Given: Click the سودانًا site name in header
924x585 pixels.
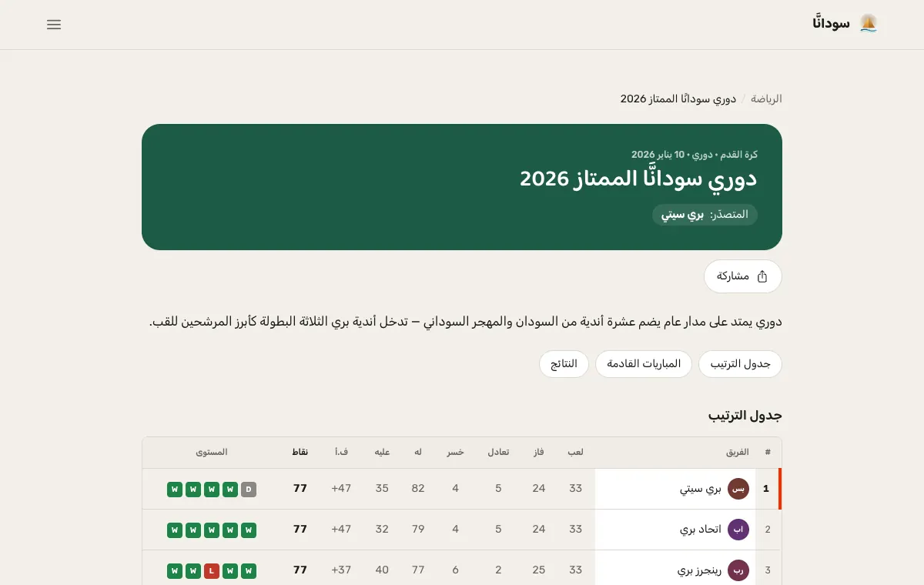Looking at the screenshot, I should 831,24.
